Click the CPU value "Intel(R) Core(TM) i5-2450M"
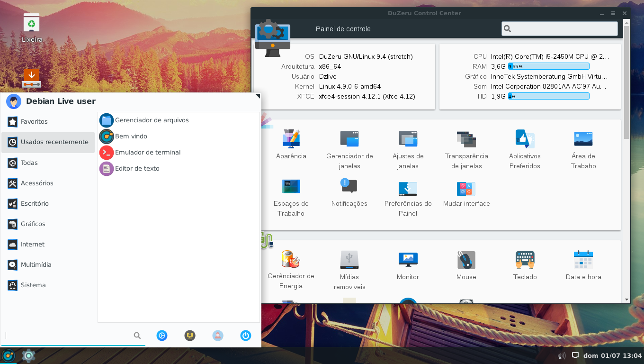The image size is (644, 364). coord(550,57)
